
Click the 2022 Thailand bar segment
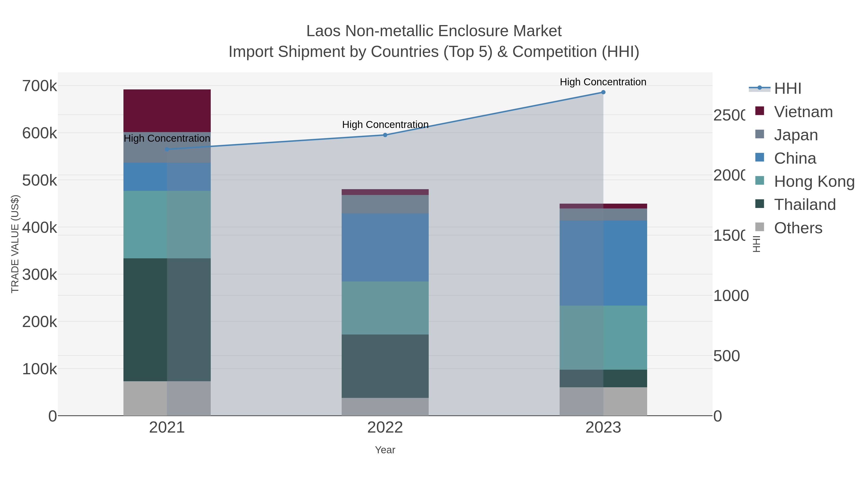coord(385,366)
